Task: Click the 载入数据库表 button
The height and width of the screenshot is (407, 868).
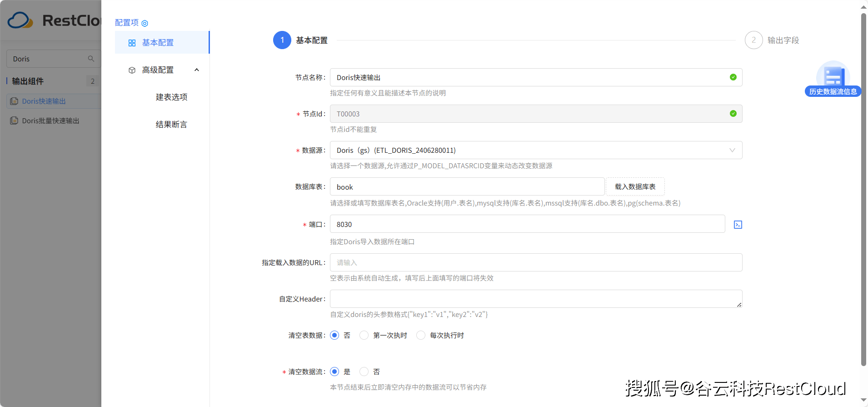Action: click(635, 186)
